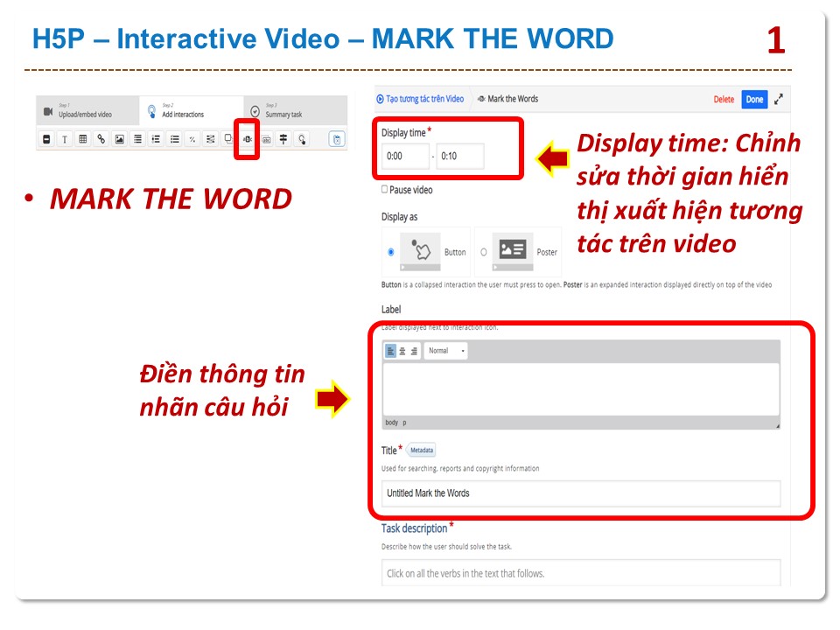Image resolution: width=840 pixels, height=630 pixels.
Task: Click the fullscreen expand arrows icon
Action: (x=778, y=100)
